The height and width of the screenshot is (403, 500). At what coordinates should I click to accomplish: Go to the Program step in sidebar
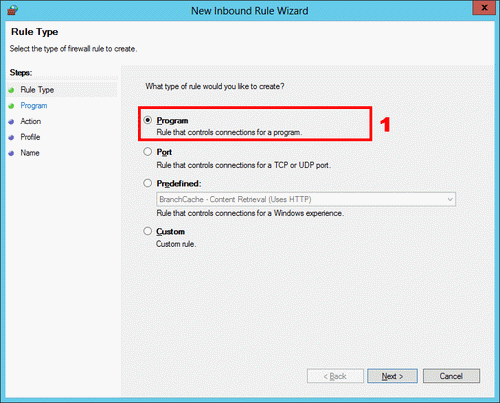click(34, 106)
